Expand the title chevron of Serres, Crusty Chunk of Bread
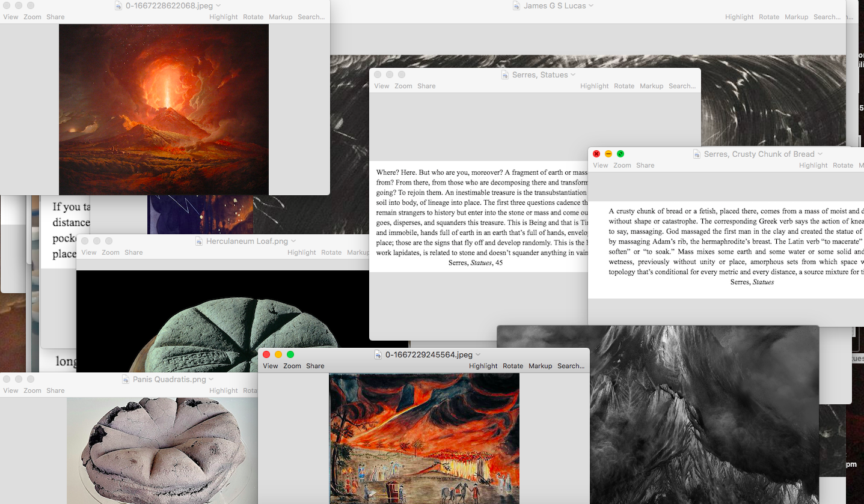864x504 pixels. 820,154
